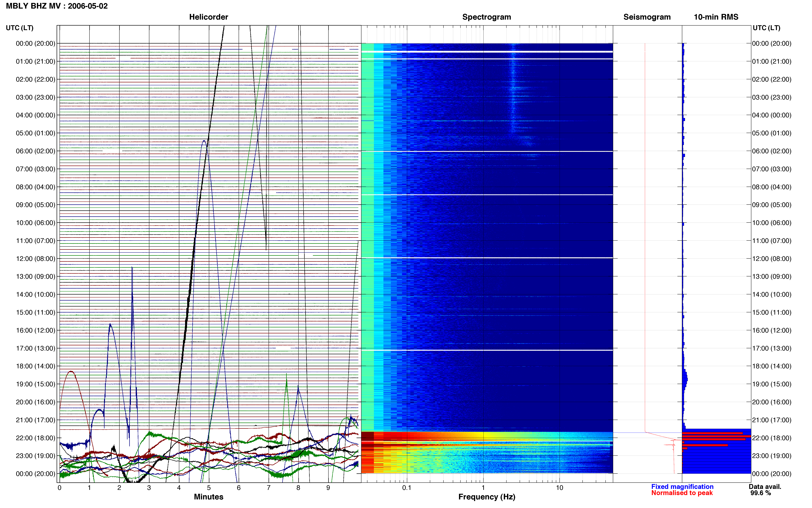The height and width of the screenshot is (508, 812).
Task: Click minute tick label '5' on helicorder axis
Action: [x=209, y=487]
